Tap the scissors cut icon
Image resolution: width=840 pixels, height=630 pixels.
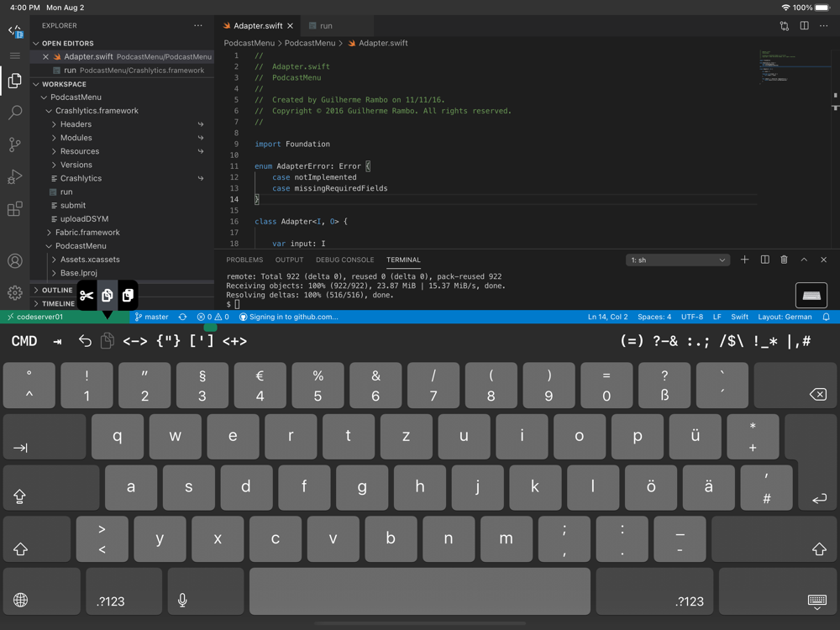coord(87,295)
